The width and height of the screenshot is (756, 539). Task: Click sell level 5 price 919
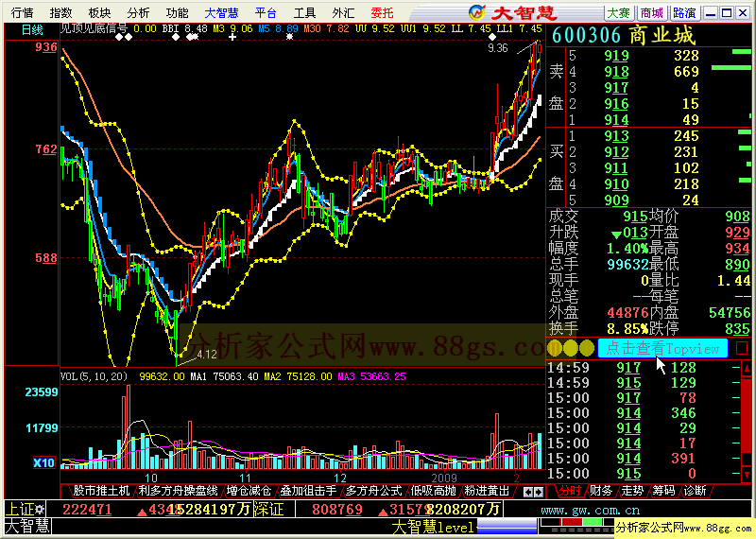[x=616, y=56]
